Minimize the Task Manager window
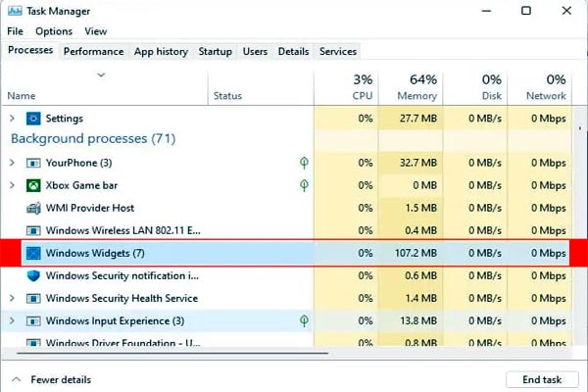 tap(486, 11)
